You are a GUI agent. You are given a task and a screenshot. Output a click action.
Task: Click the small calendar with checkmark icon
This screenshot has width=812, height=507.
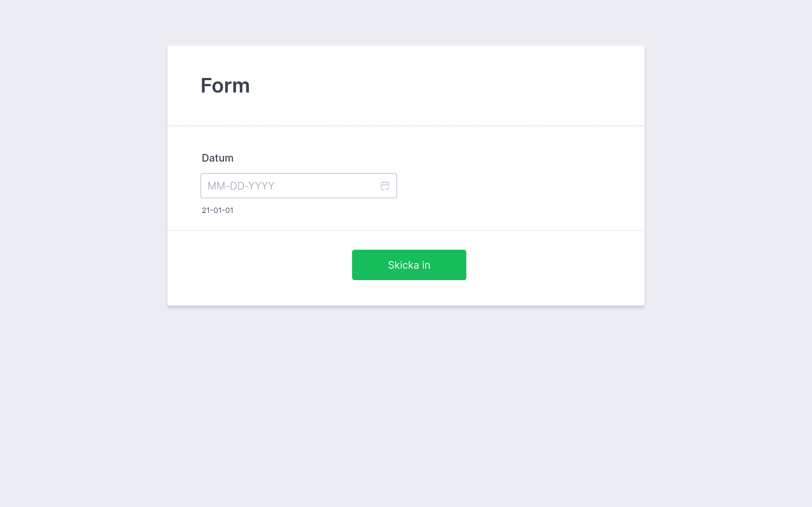pyautogui.click(x=385, y=186)
